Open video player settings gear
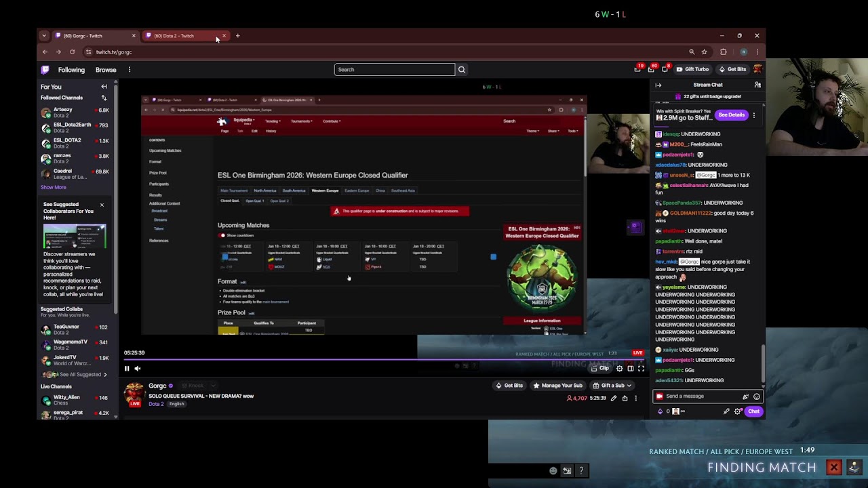This screenshot has height=488, width=868. tap(619, 369)
